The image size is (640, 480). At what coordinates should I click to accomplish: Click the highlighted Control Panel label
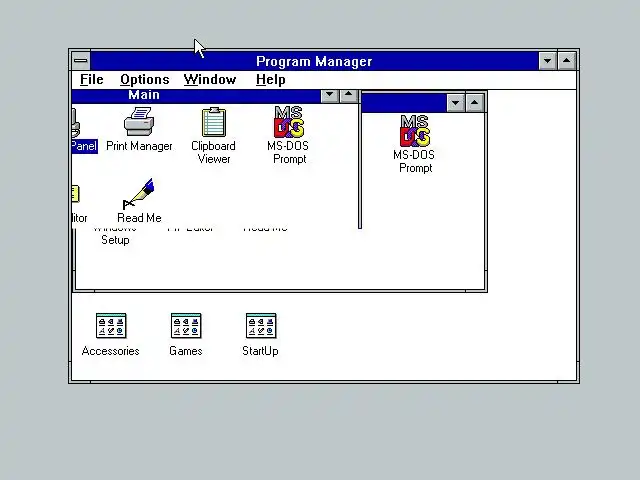pyautogui.click(x=84, y=146)
